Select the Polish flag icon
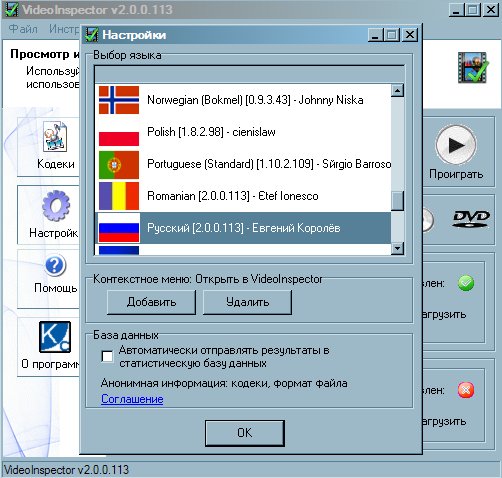 tap(119, 132)
